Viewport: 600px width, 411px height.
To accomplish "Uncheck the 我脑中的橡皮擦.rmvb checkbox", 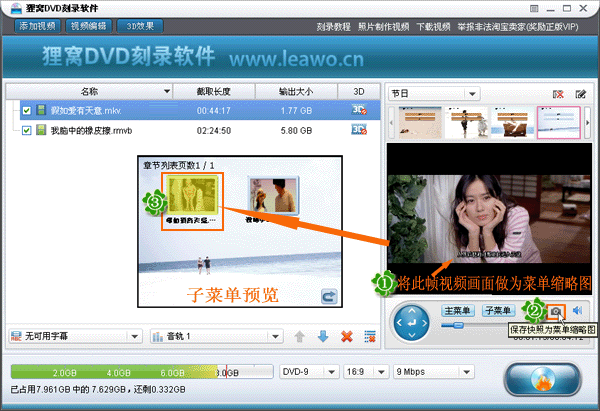I will pos(26,130).
